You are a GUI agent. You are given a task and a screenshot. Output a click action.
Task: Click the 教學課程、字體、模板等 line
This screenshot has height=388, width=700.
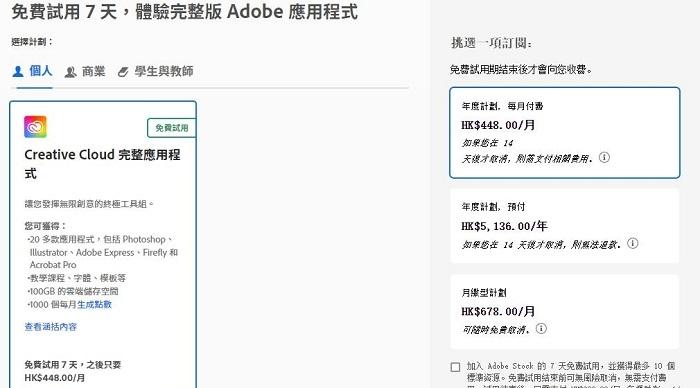[x=77, y=278]
